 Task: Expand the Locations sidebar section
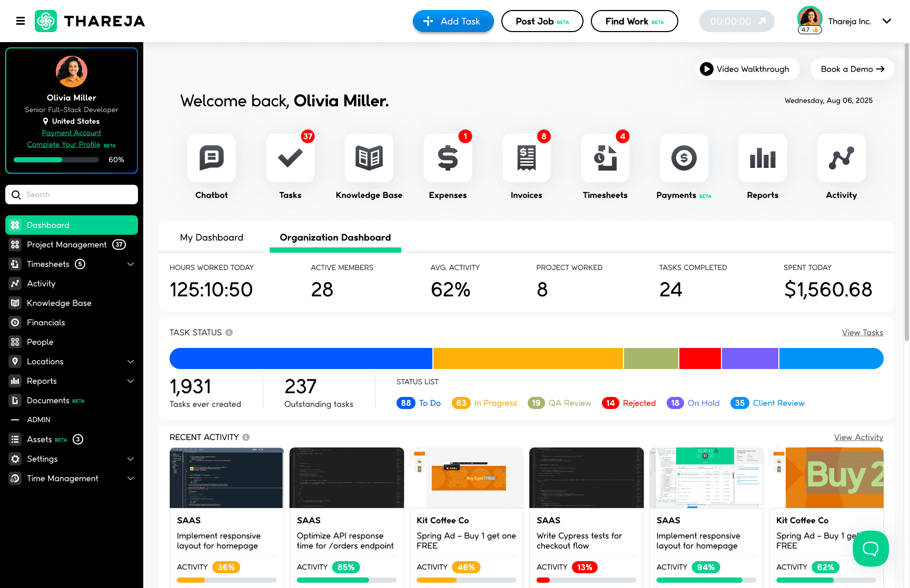pos(131,362)
